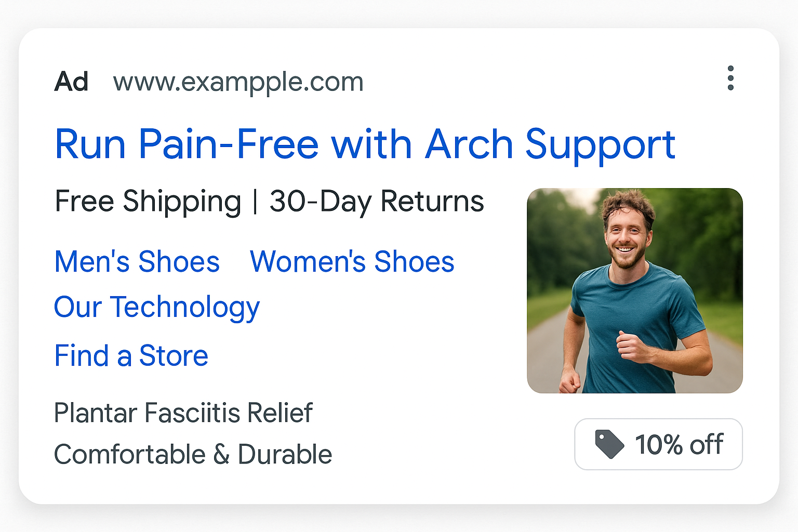Click the pipe separator in description line
This screenshot has height=532, width=798.
point(255,202)
